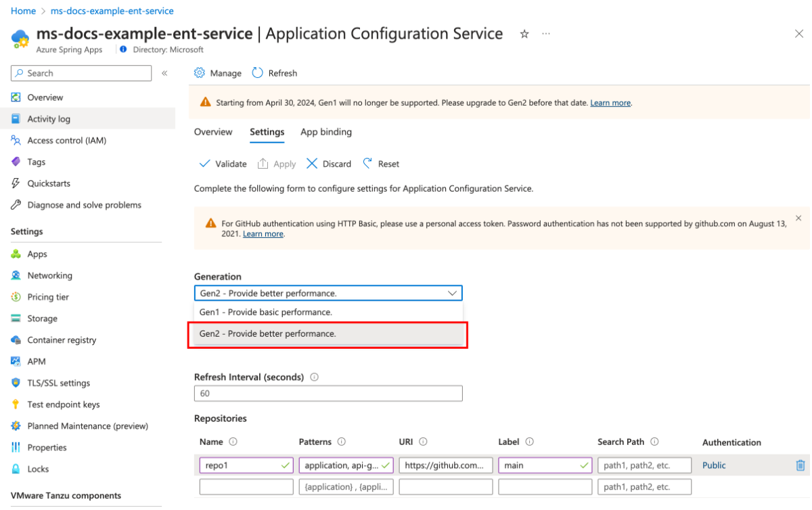
Task: Dismiss the GitHub authentication warning banner
Action: pyautogui.click(x=798, y=218)
